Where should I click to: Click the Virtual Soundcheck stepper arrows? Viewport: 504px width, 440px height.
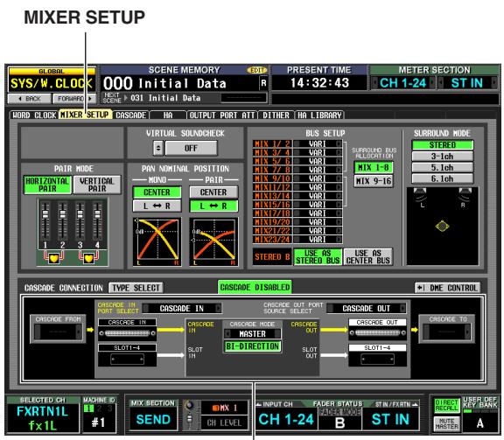157,148
